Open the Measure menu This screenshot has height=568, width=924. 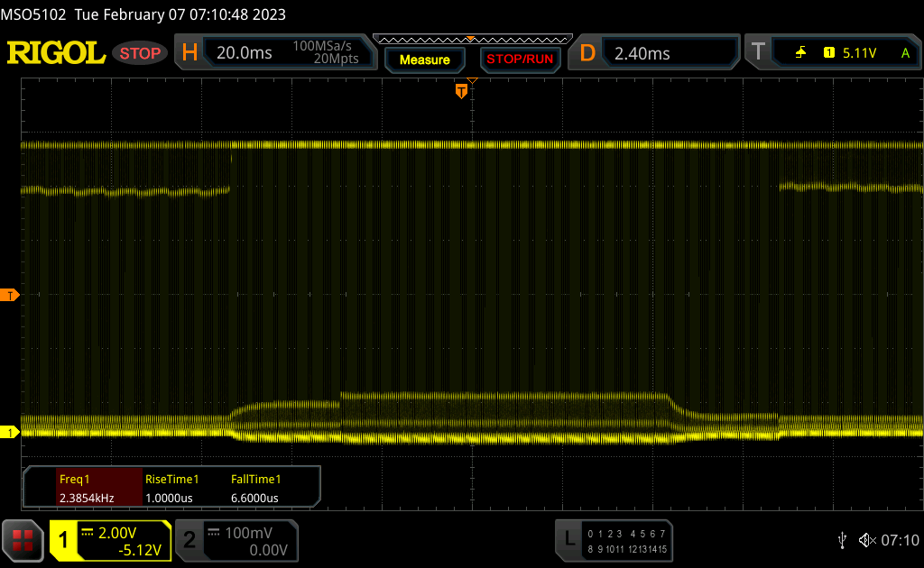pos(425,60)
